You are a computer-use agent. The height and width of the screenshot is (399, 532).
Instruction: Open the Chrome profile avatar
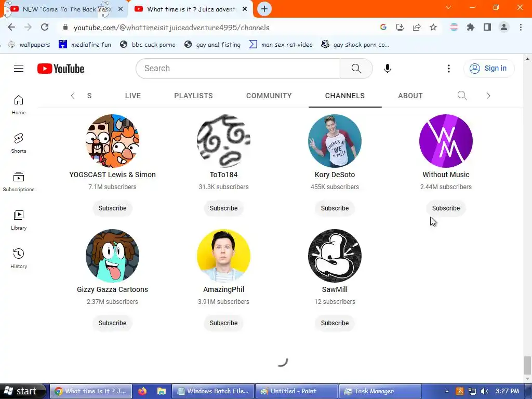pyautogui.click(x=504, y=27)
